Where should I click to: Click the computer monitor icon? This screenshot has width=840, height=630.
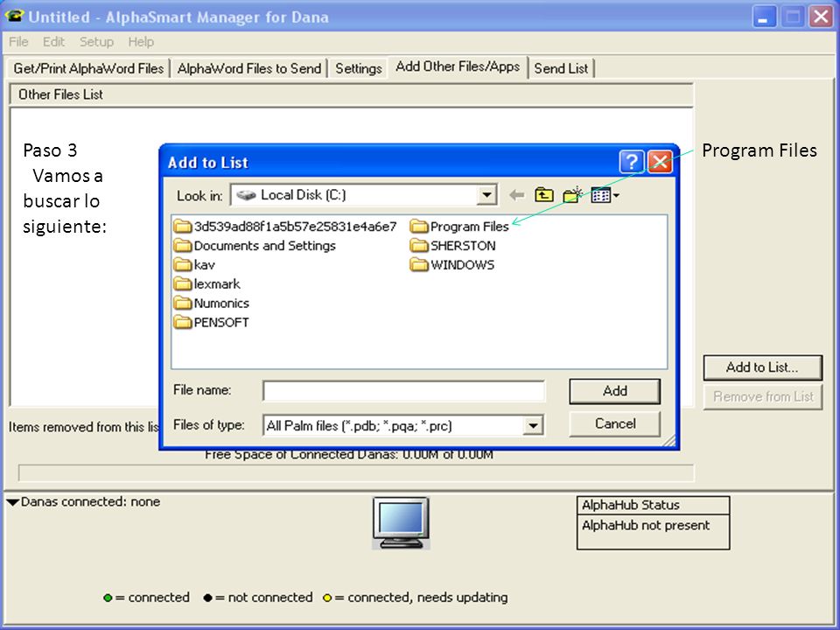point(402,523)
